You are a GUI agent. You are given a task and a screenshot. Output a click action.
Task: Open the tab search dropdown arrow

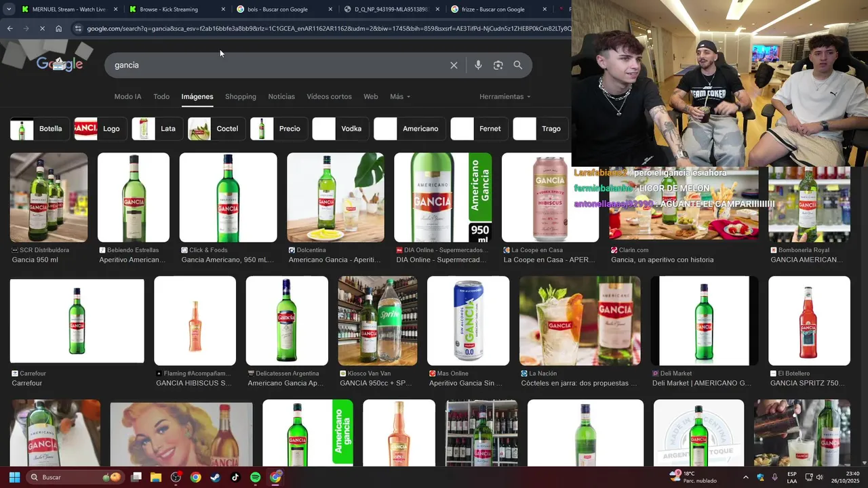tap(8, 9)
